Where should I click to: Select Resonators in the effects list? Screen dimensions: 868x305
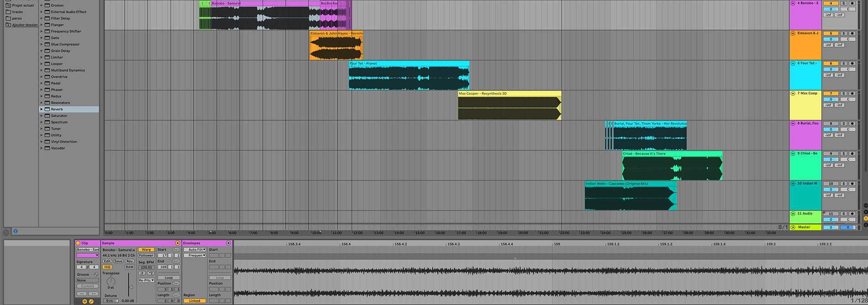click(x=60, y=103)
